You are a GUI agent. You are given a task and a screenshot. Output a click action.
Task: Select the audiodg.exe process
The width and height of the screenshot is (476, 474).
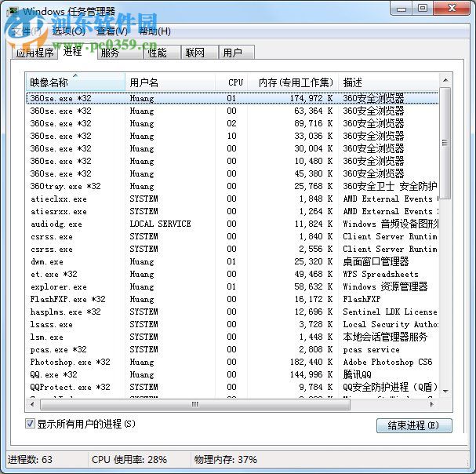coord(232,224)
